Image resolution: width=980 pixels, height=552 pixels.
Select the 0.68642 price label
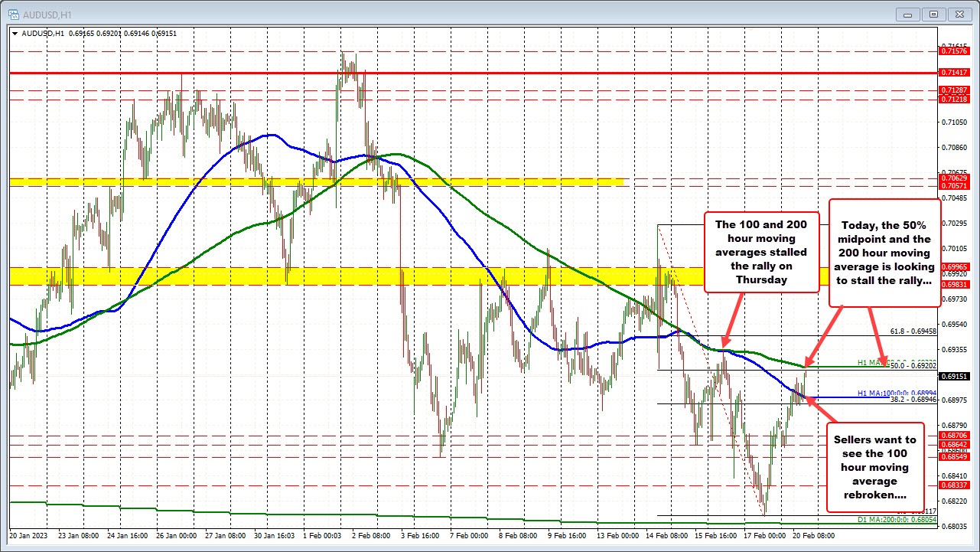(954, 444)
